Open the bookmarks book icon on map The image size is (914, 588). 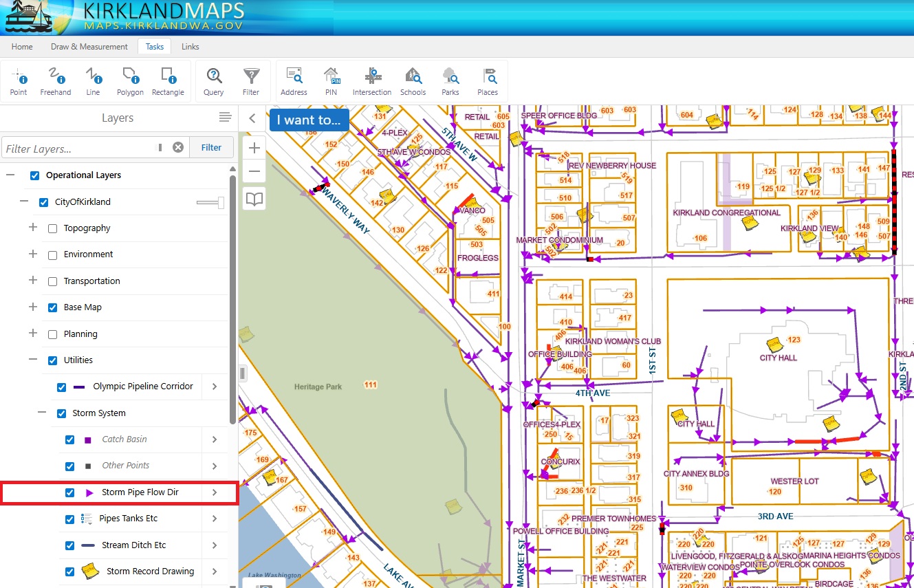pyautogui.click(x=254, y=199)
